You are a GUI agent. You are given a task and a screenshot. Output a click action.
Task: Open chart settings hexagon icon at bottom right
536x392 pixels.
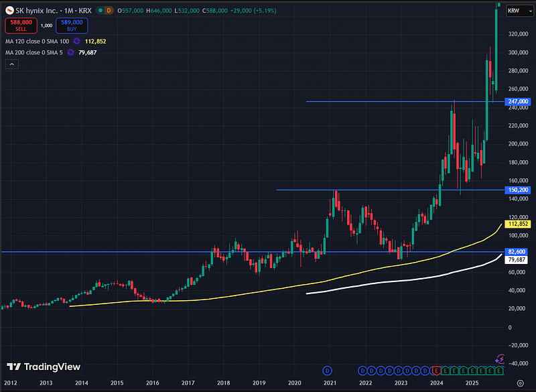pyautogui.click(x=521, y=383)
